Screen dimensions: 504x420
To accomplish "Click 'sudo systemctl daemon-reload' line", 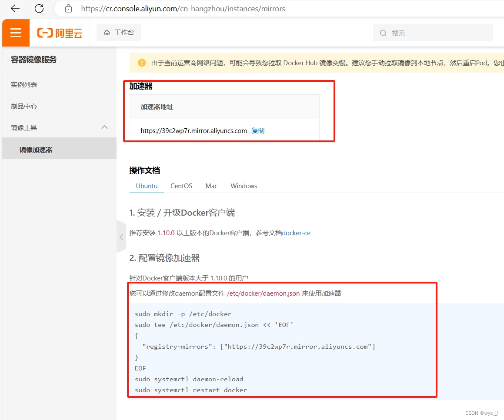I will [189, 379].
